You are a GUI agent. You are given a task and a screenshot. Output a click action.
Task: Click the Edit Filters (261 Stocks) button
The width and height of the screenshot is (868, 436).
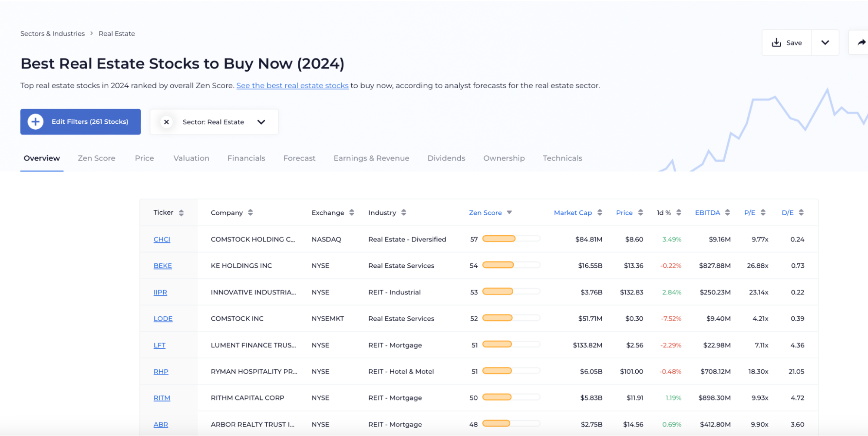pos(80,122)
